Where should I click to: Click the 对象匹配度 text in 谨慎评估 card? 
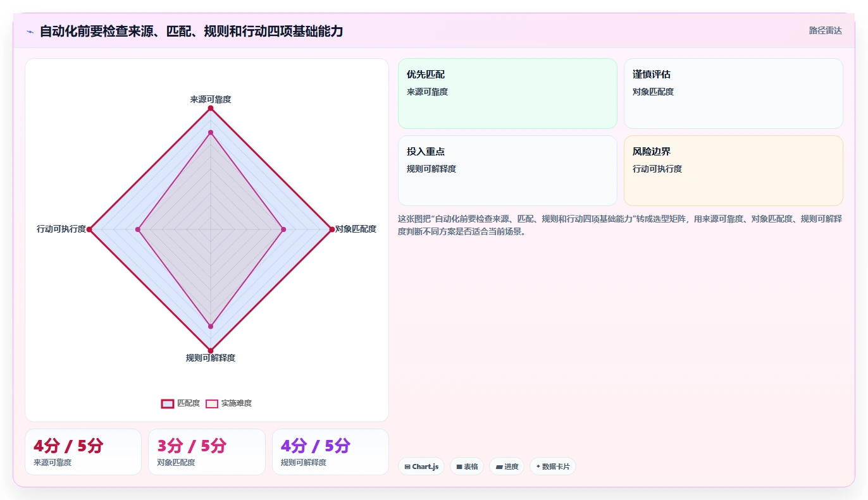653,92
